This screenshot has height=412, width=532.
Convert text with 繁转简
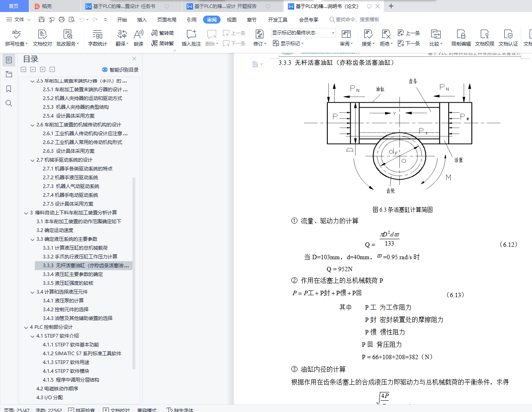[x=163, y=33]
